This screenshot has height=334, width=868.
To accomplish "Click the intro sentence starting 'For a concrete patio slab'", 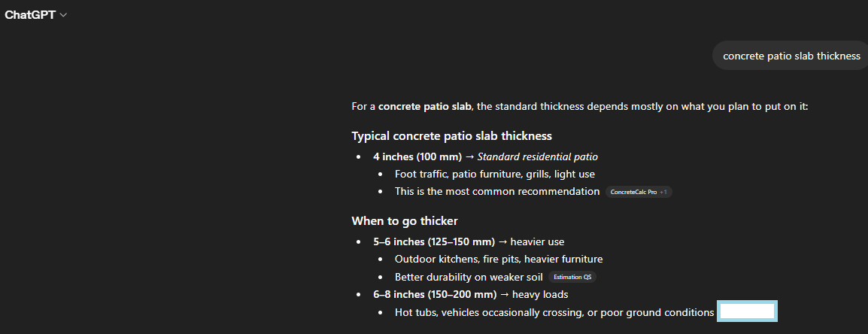I will [579, 106].
